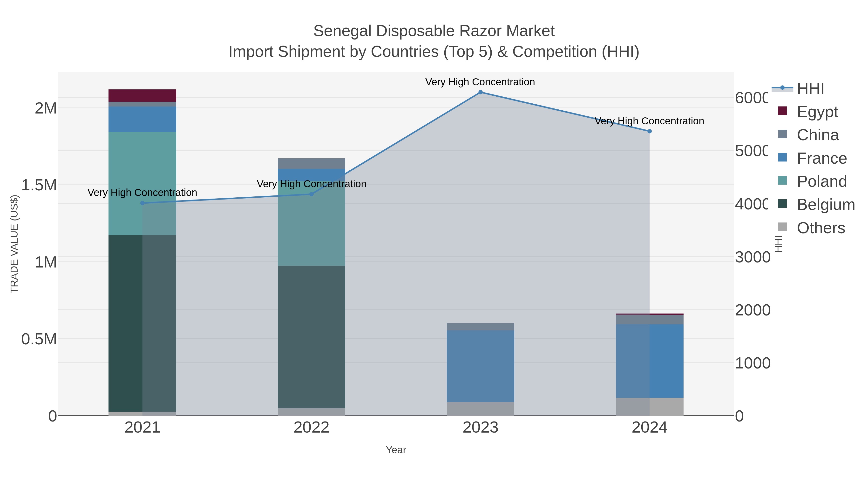Click the 2024 HHI data point marker
868x488 pixels.
[x=650, y=131]
